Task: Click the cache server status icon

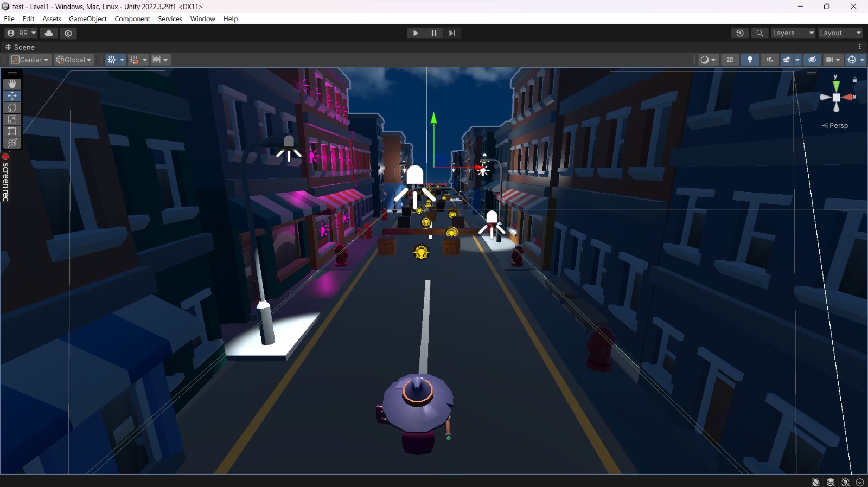Action: tap(831, 482)
